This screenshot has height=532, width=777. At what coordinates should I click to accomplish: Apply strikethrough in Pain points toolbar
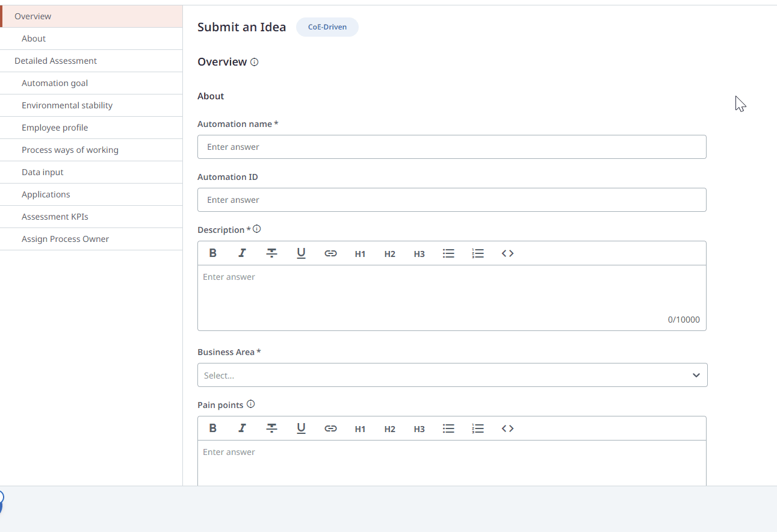(x=271, y=428)
